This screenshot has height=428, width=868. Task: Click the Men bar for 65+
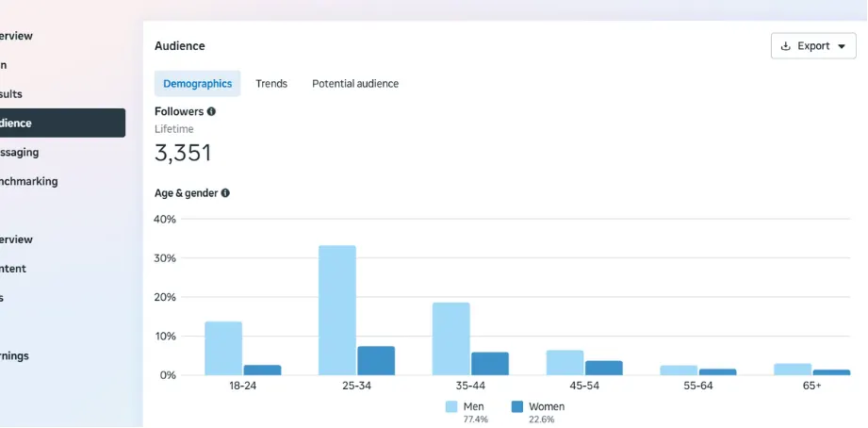(x=793, y=370)
